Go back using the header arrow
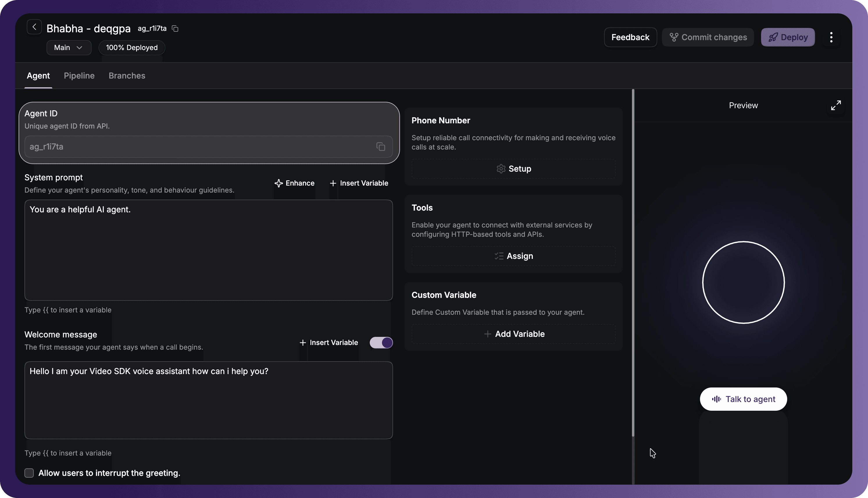 [34, 27]
